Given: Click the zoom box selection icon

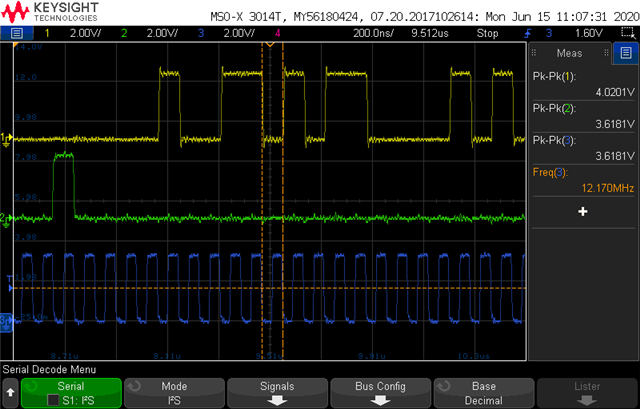Looking at the screenshot, I should pyautogui.click(x=627, y=33).
